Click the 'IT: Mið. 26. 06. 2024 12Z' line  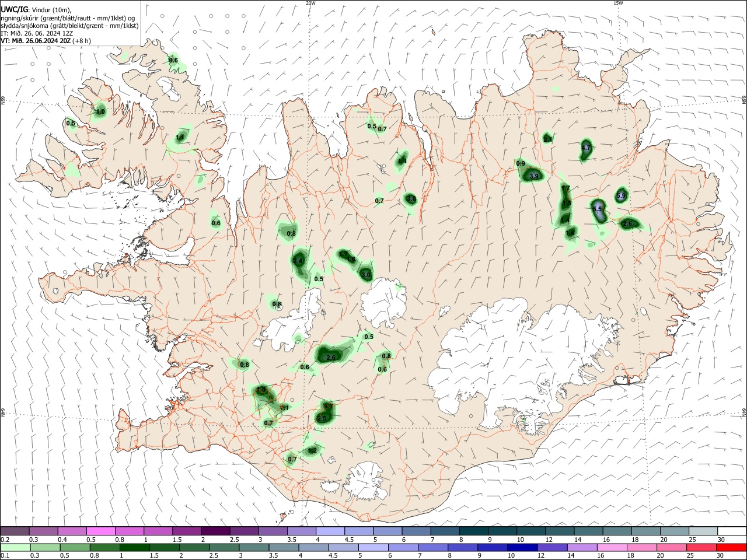coord(37,33)
